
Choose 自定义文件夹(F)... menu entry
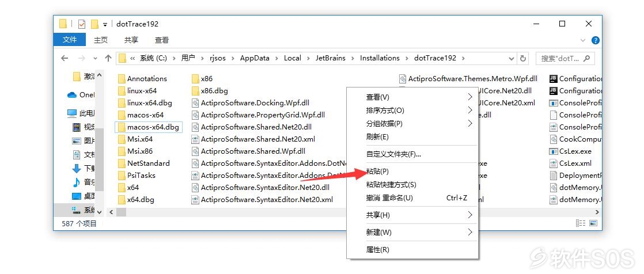tap(412, 154)
